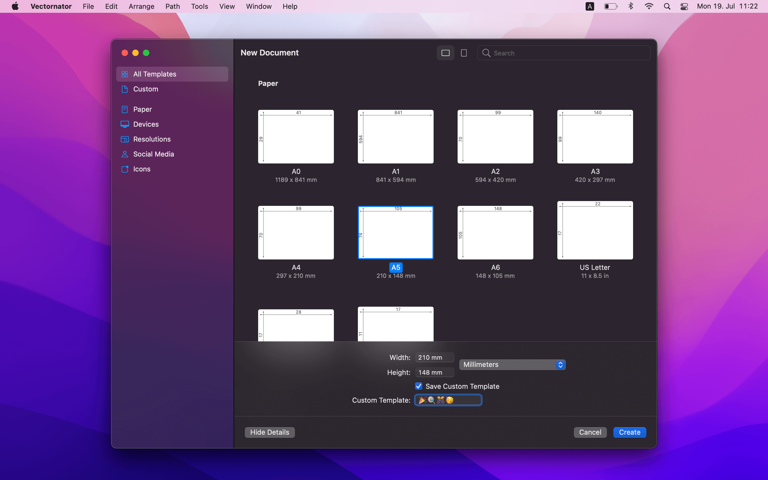This screenshot has width=768, height=480.
Task: Click the Custom document icon
Action: [x=124, y=89]
